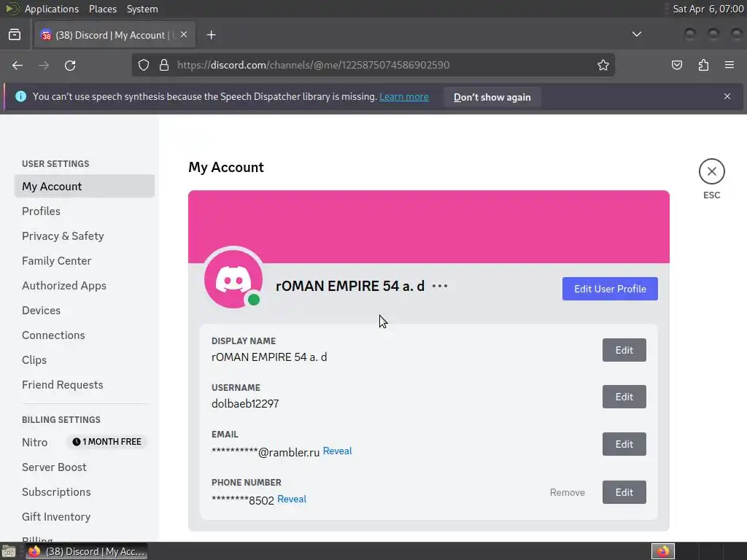747x560 pixels.
Task: Open the Pocket save icon
Action: pyautogui.click(x=676, y=65)
